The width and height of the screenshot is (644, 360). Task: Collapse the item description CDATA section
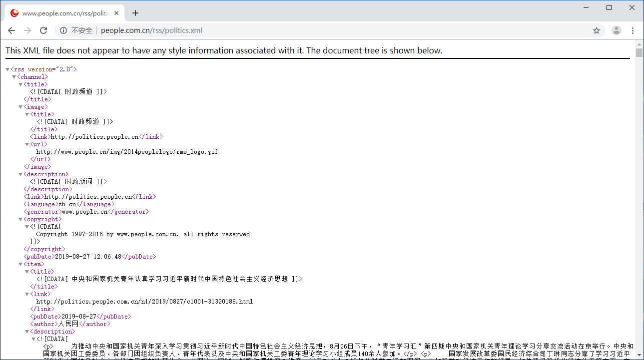(33, 339)
